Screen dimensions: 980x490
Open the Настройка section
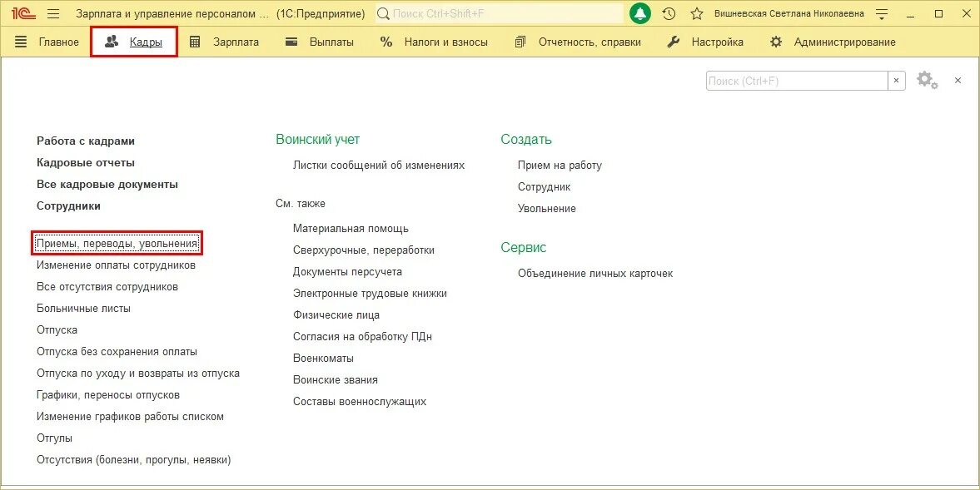pos(717,42)
